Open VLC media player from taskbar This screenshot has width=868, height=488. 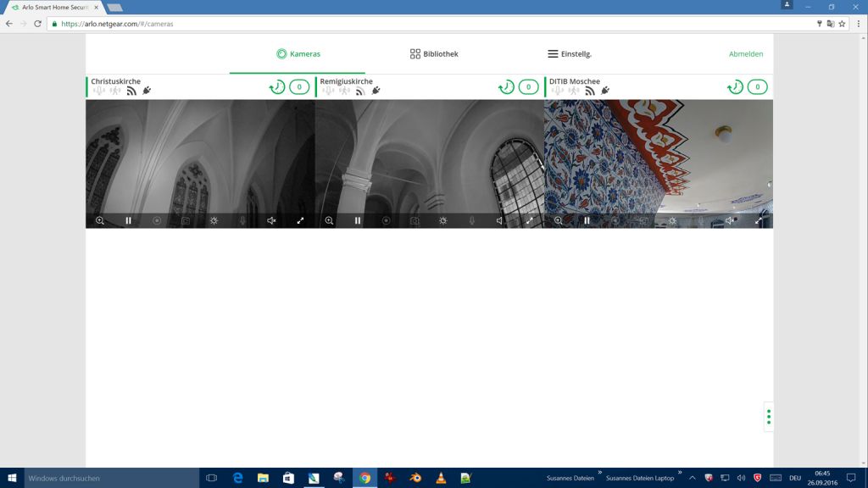[441, 478]
